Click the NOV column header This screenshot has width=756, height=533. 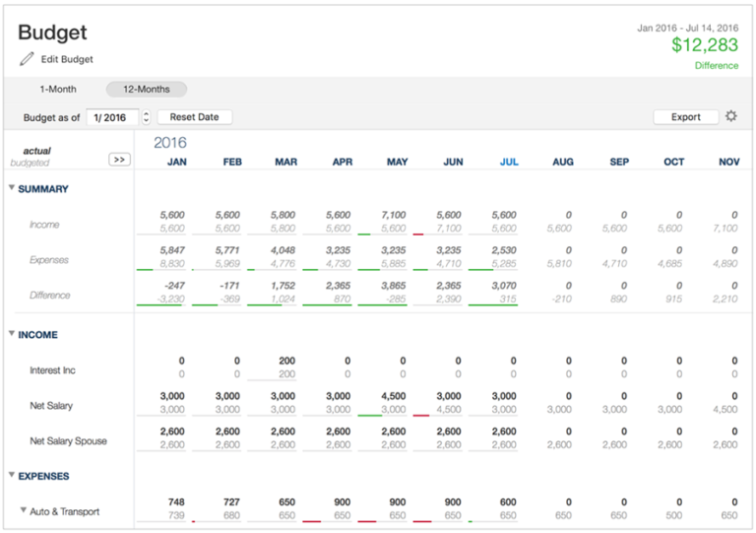(x=729, y=163)
